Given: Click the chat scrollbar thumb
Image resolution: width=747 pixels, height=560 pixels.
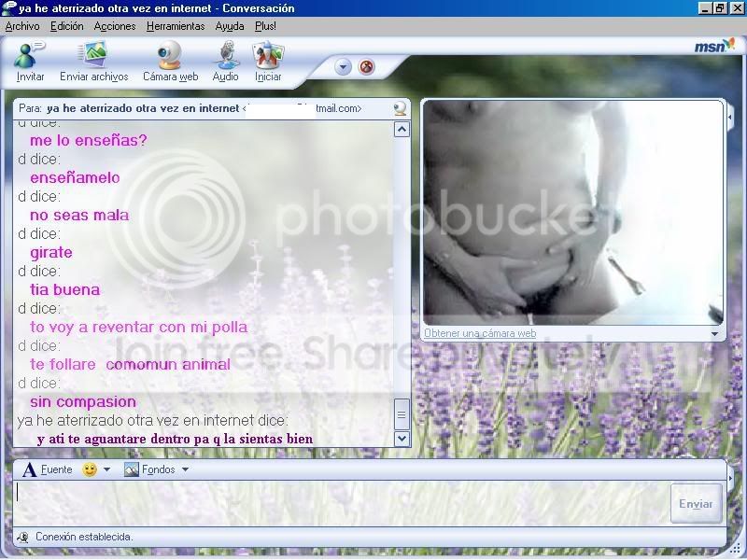Looking at the screenshot, I should click(x=402, y=414).
